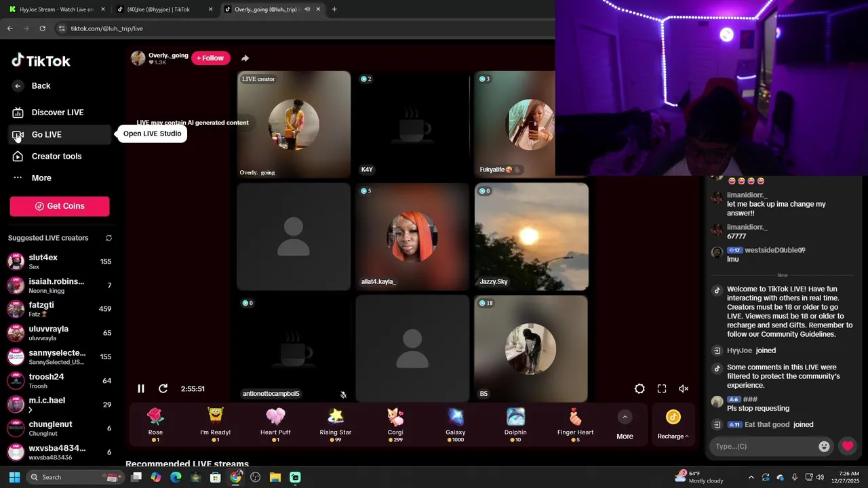Open troosh24 suggested live stream
The height and width of the screenshot is (488, 868).
pos(60,381)
